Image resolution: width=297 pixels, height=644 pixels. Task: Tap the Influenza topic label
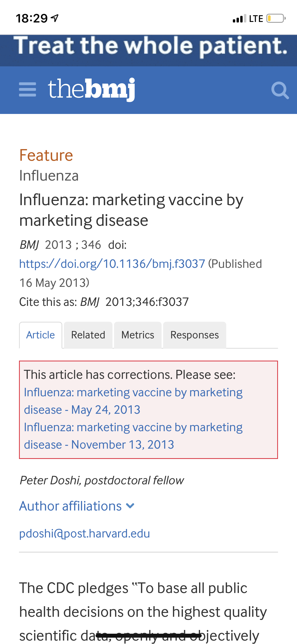tap(49, 176)
